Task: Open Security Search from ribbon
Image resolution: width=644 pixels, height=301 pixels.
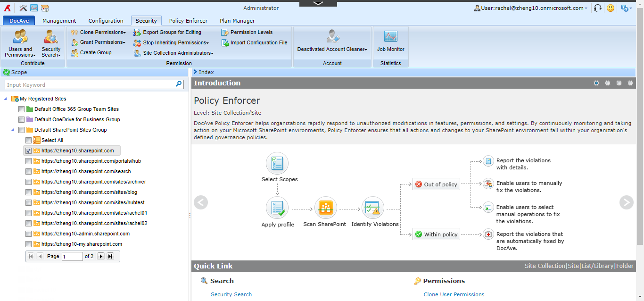Action: tap(51, 42)
